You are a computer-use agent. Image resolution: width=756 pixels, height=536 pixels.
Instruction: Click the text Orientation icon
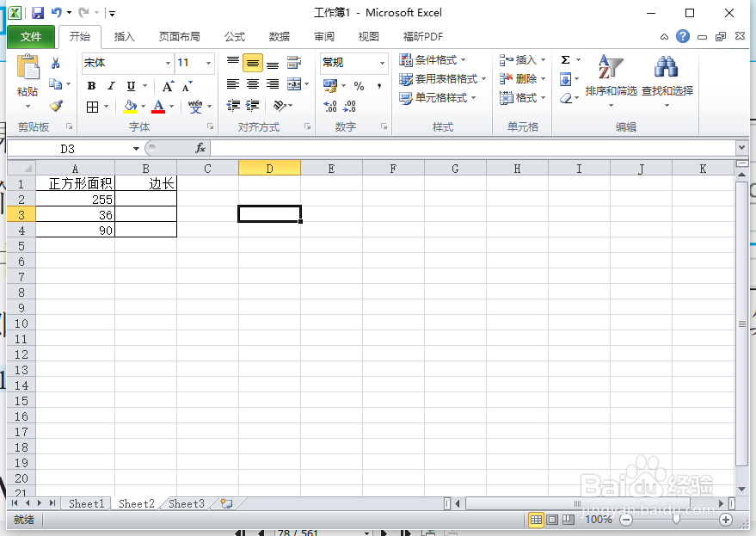pyautogui.click(x=280, y=105)
